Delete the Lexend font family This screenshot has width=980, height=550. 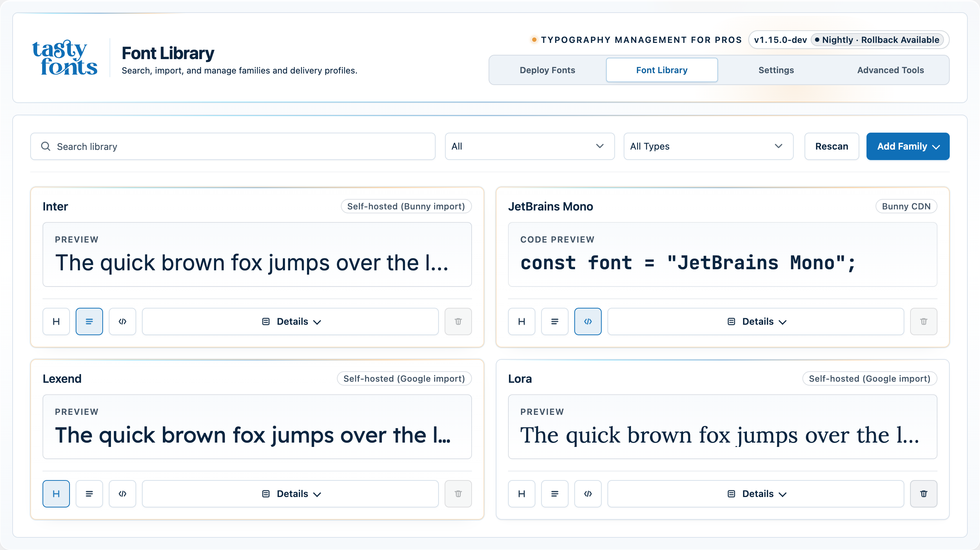(458, 494)
